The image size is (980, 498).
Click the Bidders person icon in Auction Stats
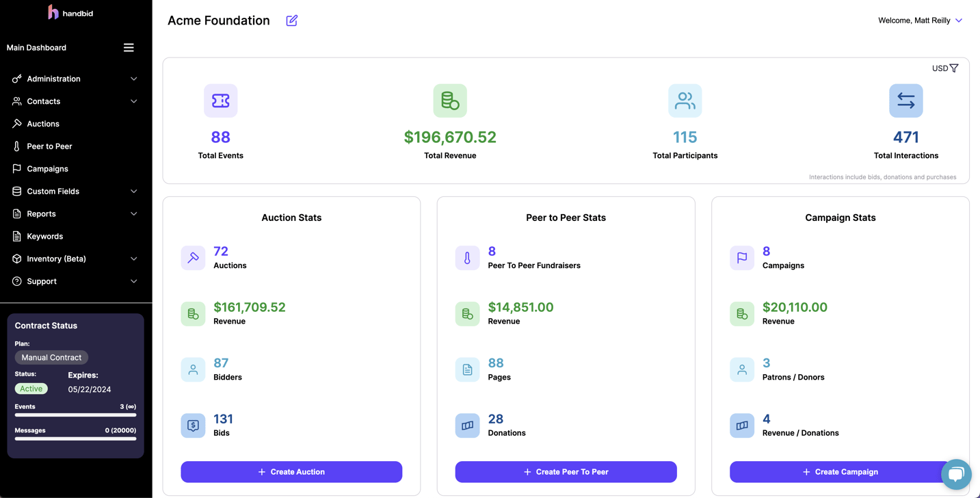[193, 369]
